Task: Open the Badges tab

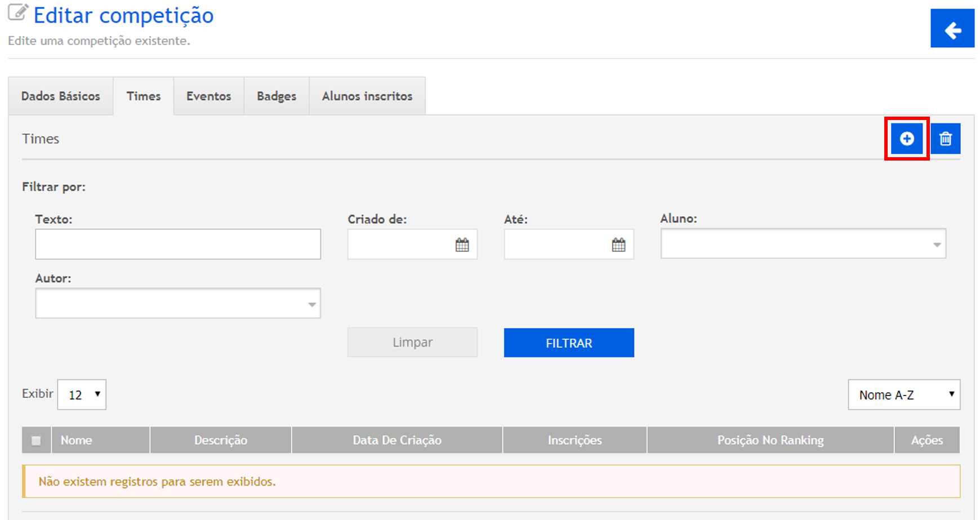Action: coord(276,96)
